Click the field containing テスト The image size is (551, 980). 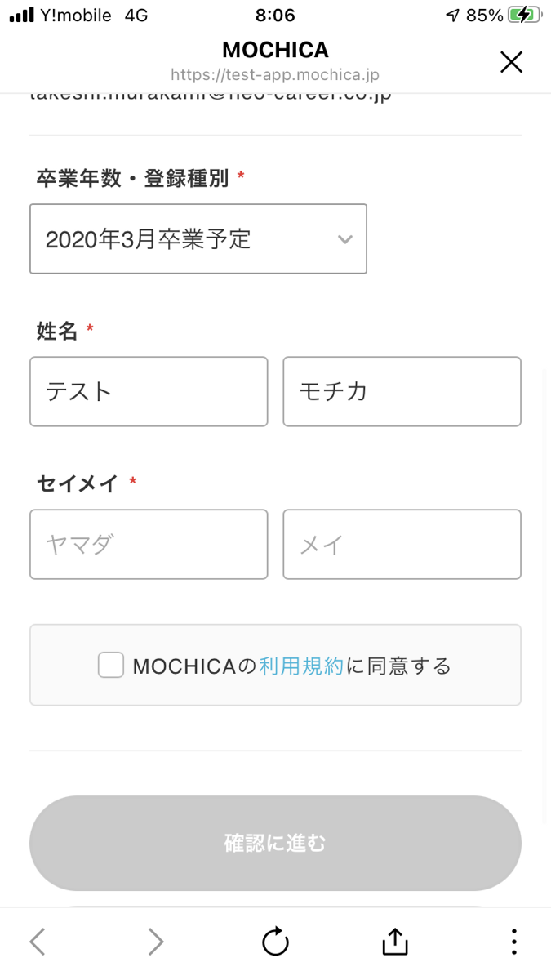[x=149, y=391]
